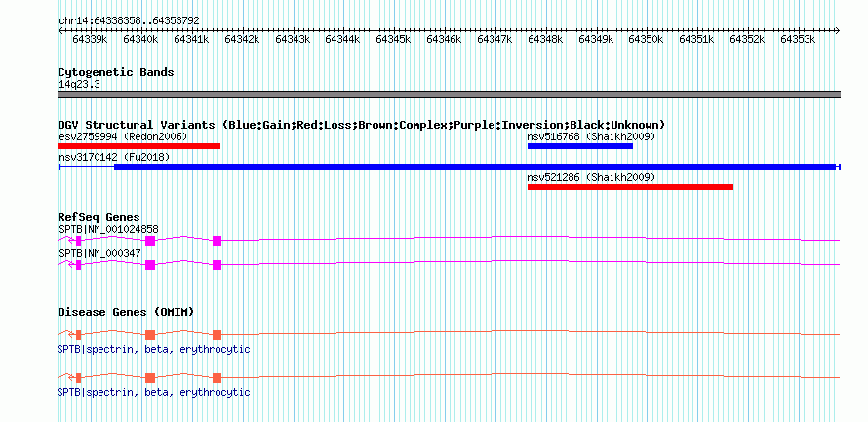868x422 pixels.
Task: Click the 64351k ruler tick label
Action: coord(696,39)
